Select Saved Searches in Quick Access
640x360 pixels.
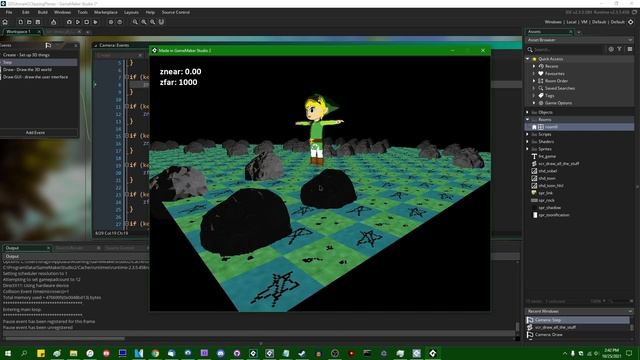560,88
